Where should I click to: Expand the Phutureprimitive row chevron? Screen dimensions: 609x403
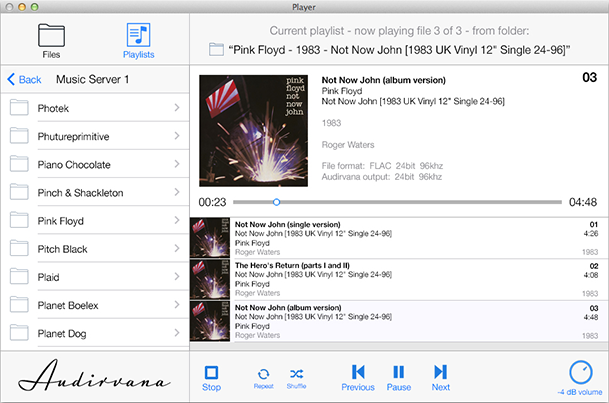tap(177, 136)
